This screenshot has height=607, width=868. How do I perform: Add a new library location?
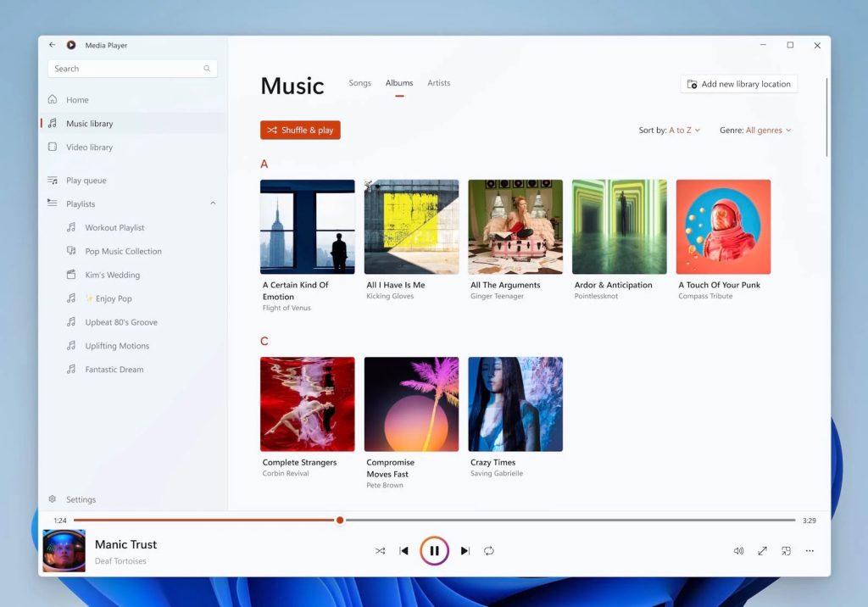click(737, 84)
